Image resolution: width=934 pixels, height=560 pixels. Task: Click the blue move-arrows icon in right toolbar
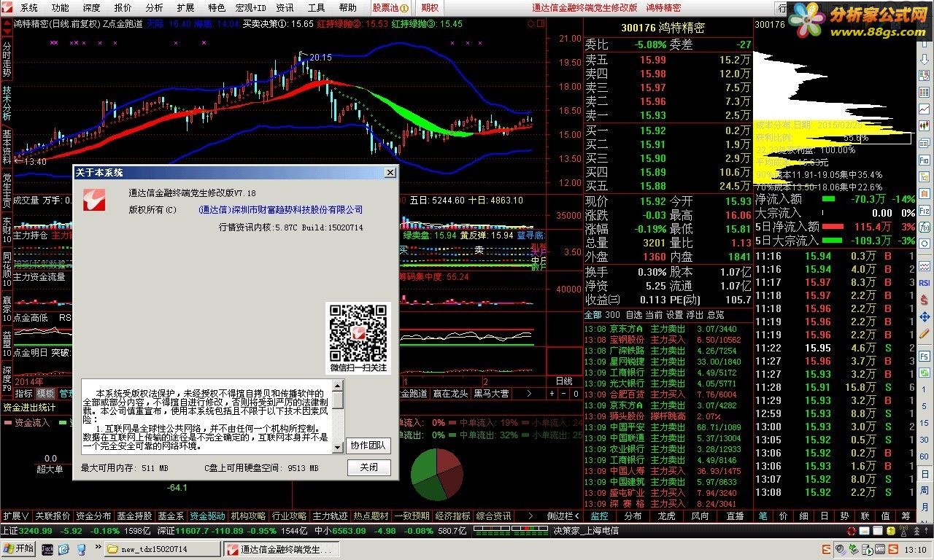(925, 317)
